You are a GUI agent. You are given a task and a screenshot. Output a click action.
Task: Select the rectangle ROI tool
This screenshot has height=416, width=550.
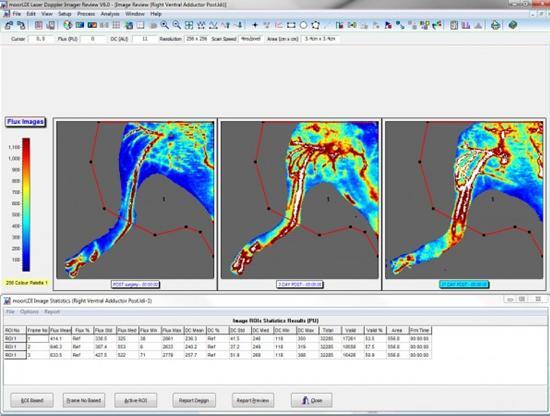click(x=291, y=25)
